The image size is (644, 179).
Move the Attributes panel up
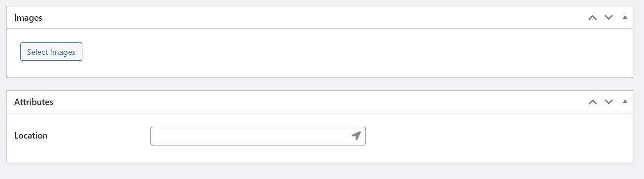tap(593, 102)
